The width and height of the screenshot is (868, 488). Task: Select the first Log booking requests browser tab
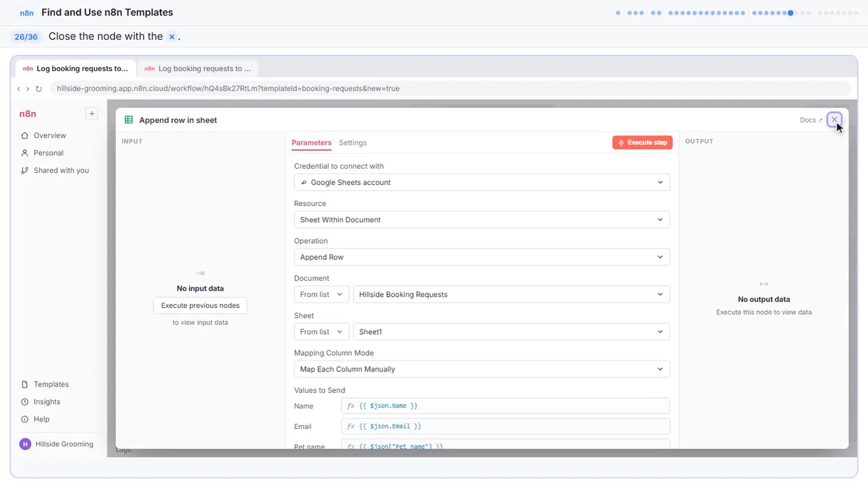tap(75, 68)
